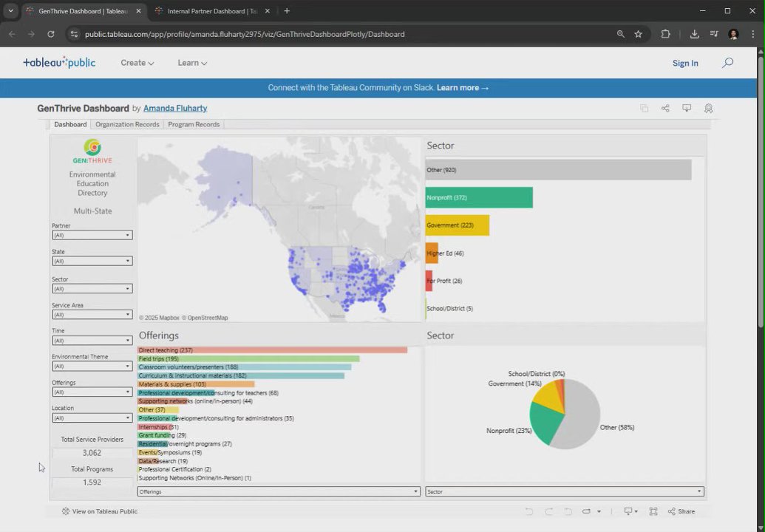This screenshot has height=532, width=765.
Task: Open the State filter dropdown
Action: click(x=92, y=261)
